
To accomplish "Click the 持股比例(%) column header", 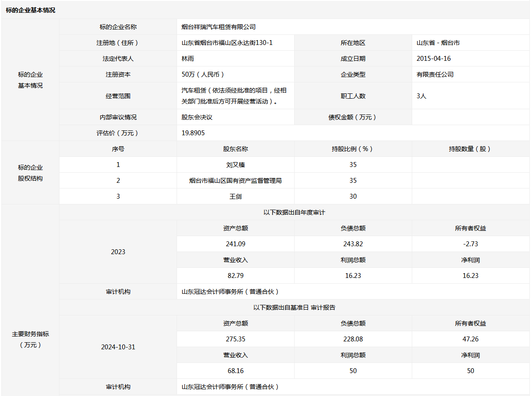I will (x=353, y=149).
